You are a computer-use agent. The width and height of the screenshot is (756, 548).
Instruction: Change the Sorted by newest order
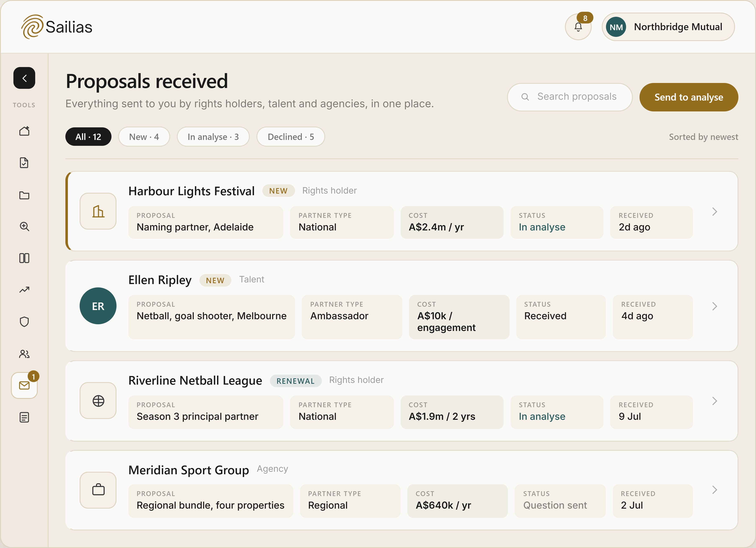point(703,137)
